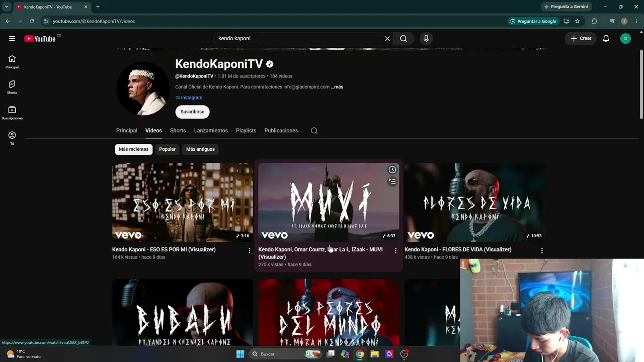The image size is (644, 362).
Task: Go back in the browser
Action: point(8,21)
